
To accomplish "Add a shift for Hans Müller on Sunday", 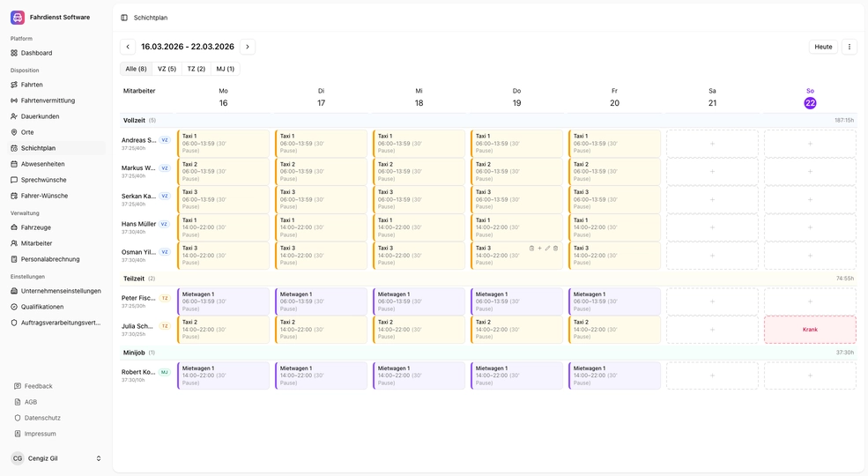I will (810, 227).
